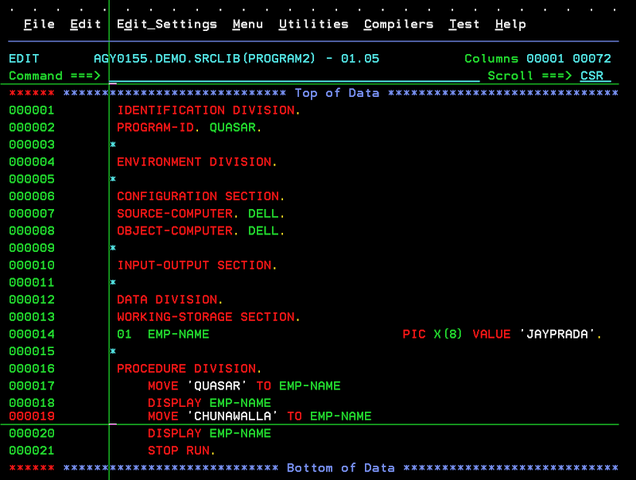Click the Columns 00001 00072 indicator
This screenshot has height=480, width=636.
[x=537, y=59]
